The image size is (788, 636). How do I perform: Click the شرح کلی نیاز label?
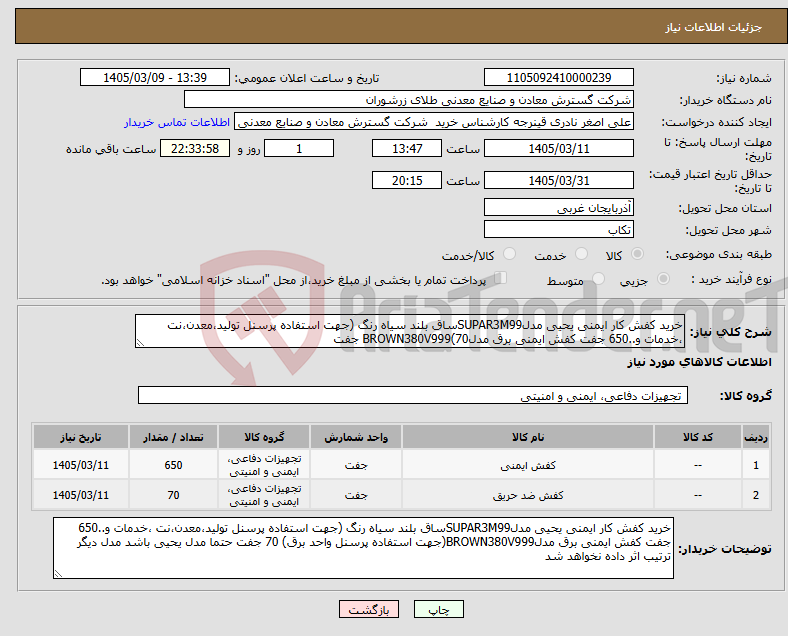[731, 332]
